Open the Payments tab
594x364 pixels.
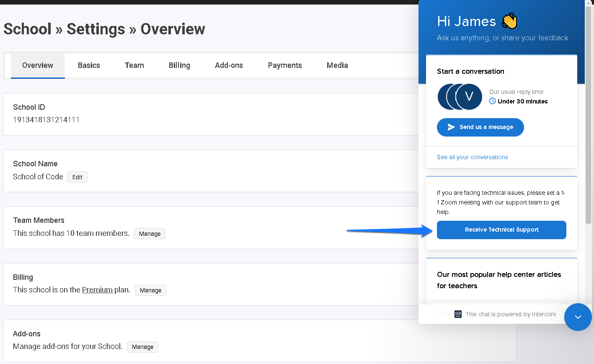pos(285,65)
